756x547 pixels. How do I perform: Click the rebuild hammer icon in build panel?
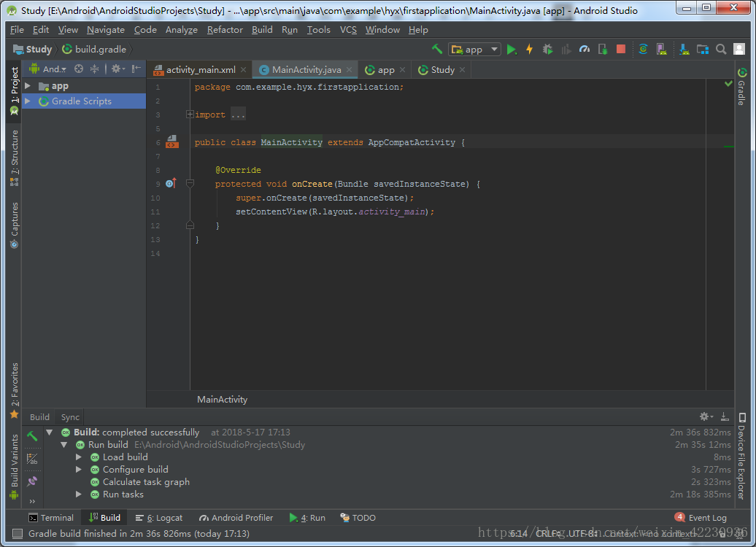32,436
